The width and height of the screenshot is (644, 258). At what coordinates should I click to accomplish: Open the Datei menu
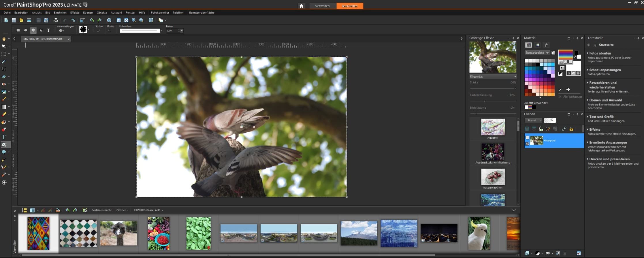pos(7,13)
